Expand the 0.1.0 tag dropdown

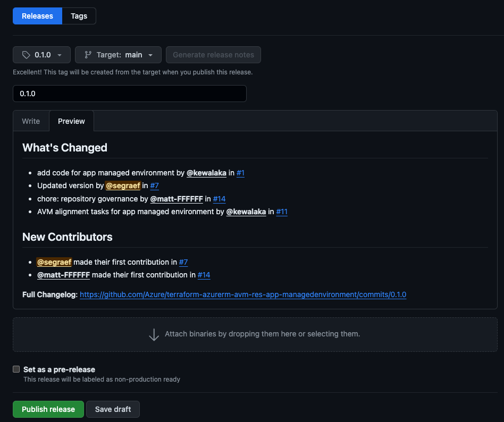pos(41,55)
